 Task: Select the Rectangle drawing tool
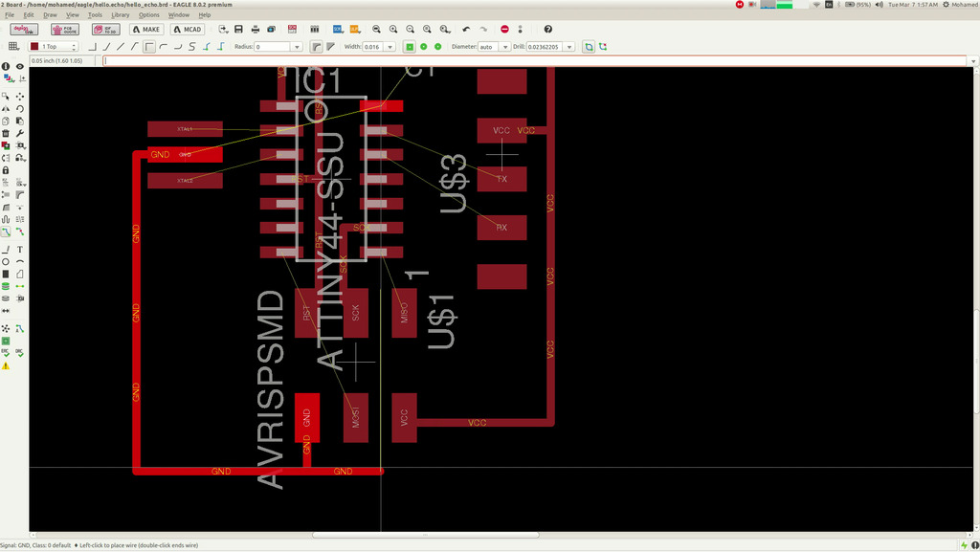click(6, 275)
